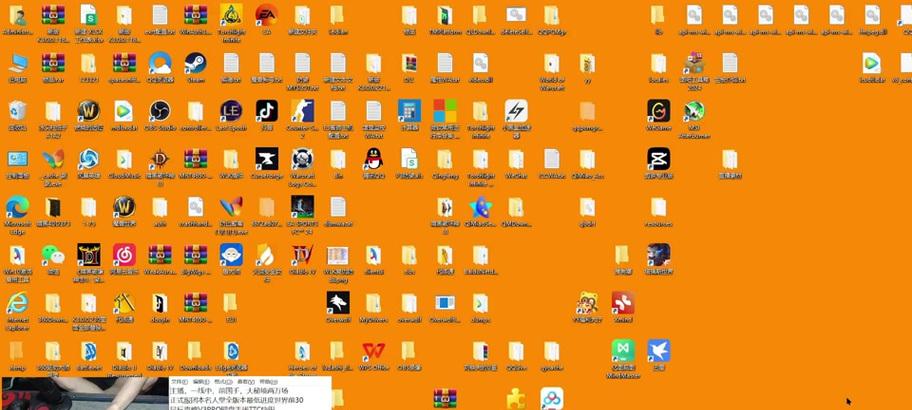
Task: Launch the Last Epoch LE icon
Action: pyautogui.click(x=231, y=110)
